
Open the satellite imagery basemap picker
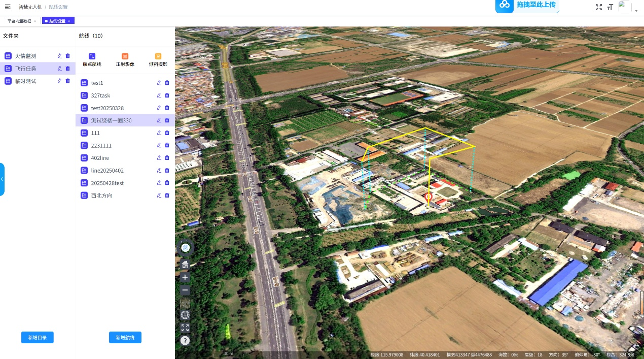tap(185, 303)
